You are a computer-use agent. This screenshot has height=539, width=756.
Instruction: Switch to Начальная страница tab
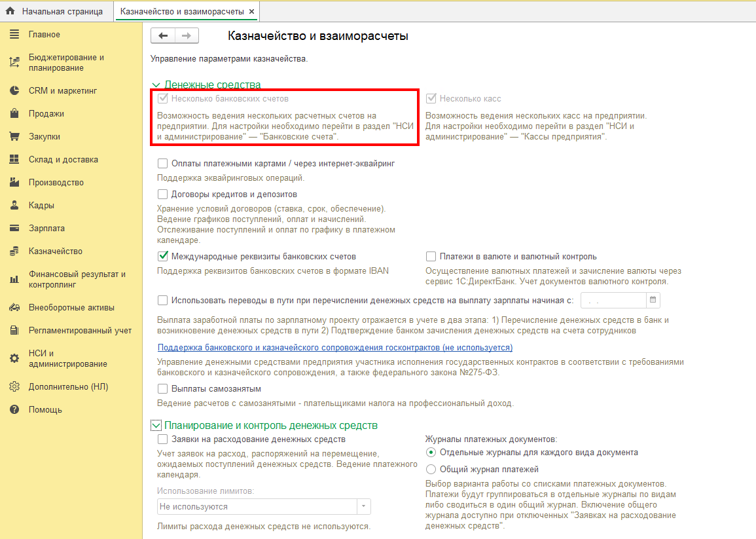pyautogui.click(x=56, y=11)
